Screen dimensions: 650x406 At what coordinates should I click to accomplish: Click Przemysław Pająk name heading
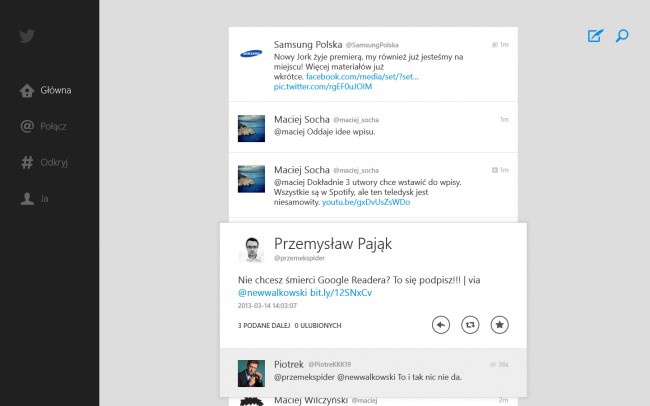pyautogui.click(x=333, y=243)
